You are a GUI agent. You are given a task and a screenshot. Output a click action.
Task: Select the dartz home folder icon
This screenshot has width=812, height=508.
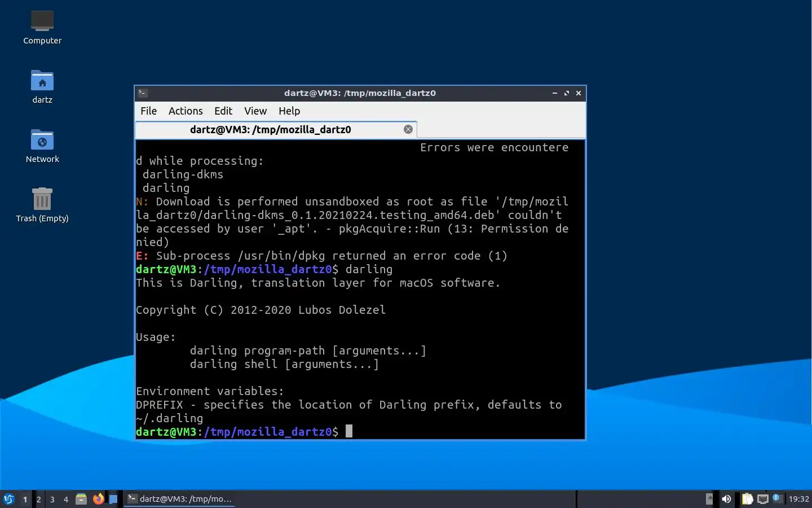(42, 86)
